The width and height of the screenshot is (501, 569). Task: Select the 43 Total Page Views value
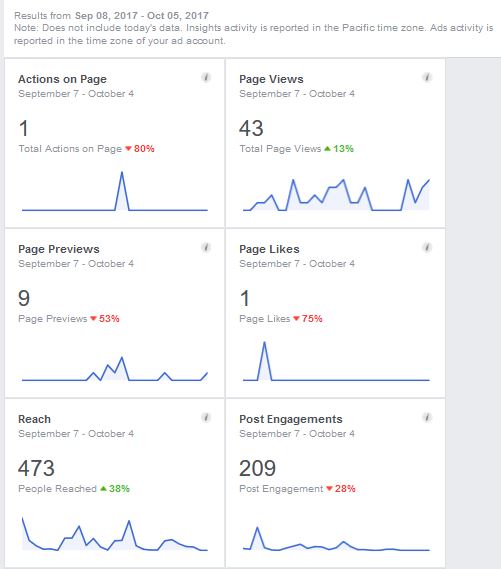pos(251,128)
